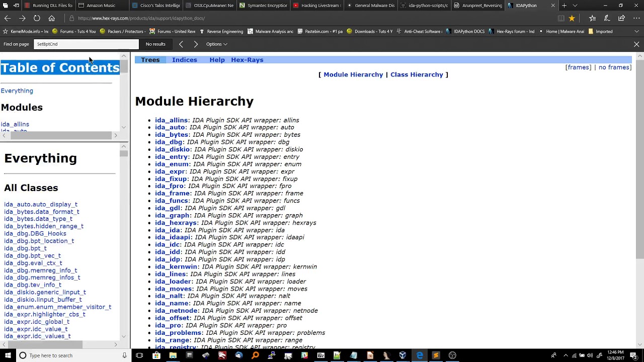Open ida_hexrays module link
Image resolution: width=644 pixels, height=362 pixels.
pyautogui.click(x=176, y=223)
